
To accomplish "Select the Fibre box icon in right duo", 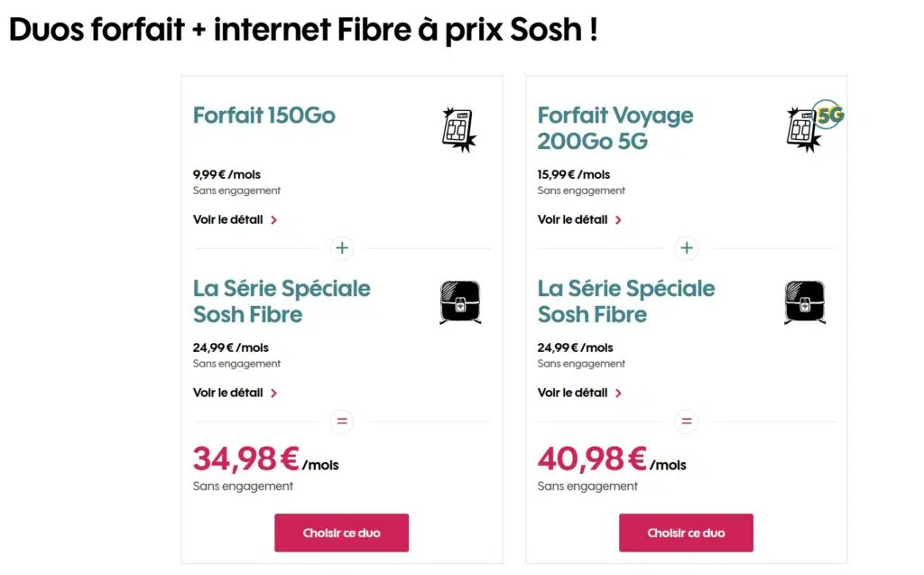I will [804, 301].
